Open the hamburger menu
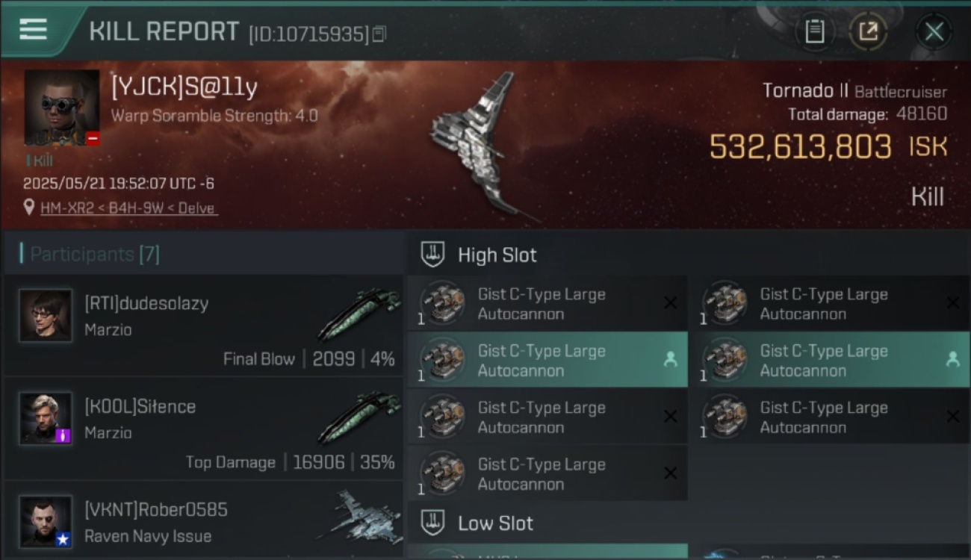Viewport: 971px width, 560px height. pyautogui.click(x=33, y=30)
